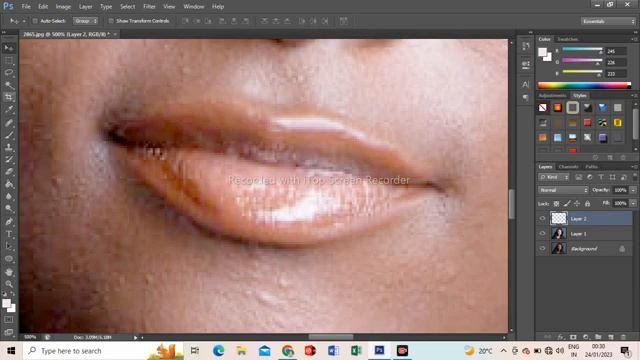Select the Layer 1 layer row
This screenshot has height=360, width=640.
pyautogui.click(x=585, y=234)
